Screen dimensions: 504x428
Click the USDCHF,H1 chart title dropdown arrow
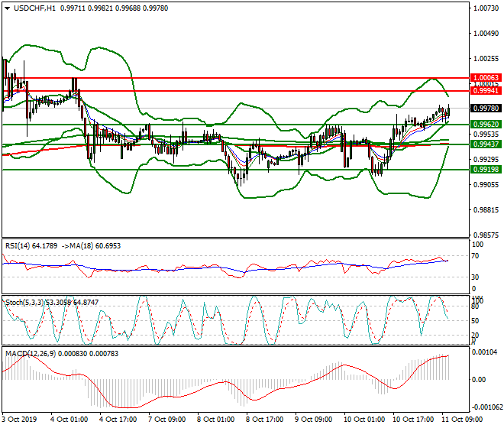7,8
